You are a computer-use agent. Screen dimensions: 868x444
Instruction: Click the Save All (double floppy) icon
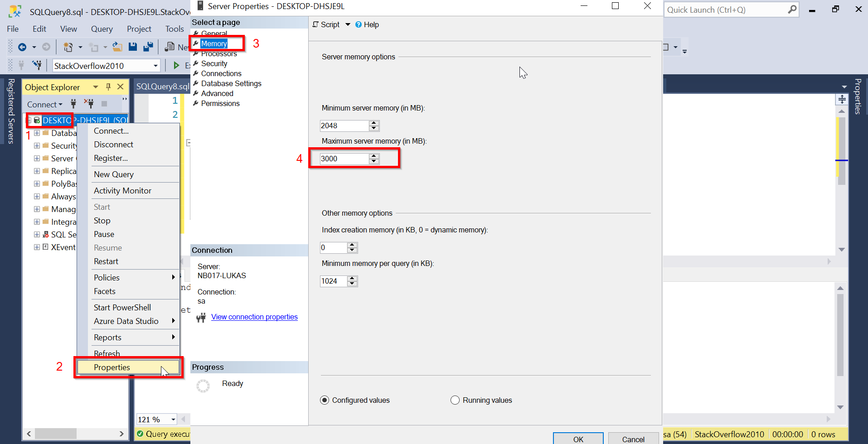[x=148, y=47]
